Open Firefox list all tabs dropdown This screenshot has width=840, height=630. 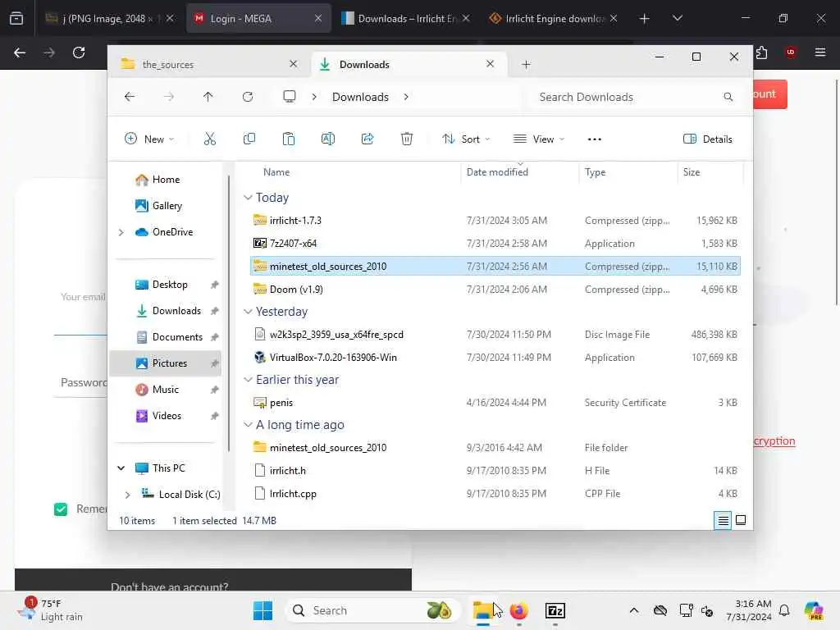point(677,19)
